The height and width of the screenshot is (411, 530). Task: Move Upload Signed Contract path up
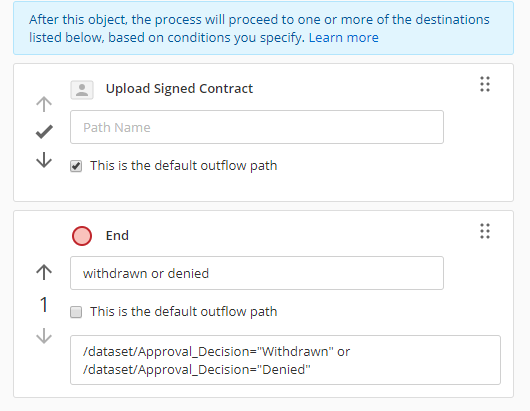tap(44, 104)
